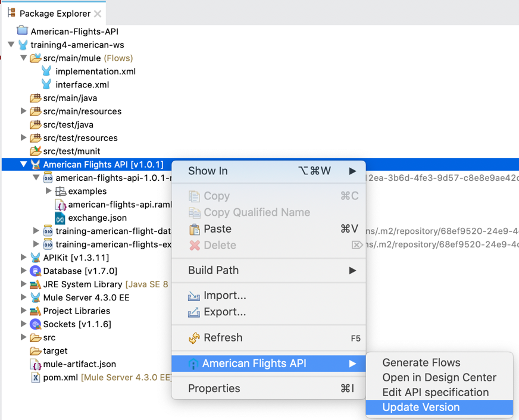
Task: Click the Database [v1.7.0] connector icon
Action: click(36, 271)
